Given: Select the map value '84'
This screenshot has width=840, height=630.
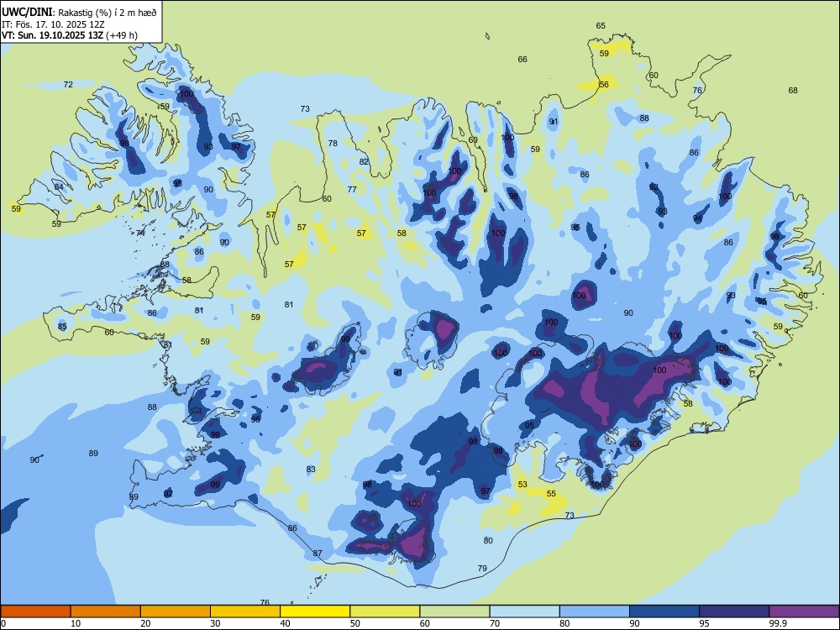Looking at the screenshot, I should [59, 187].
